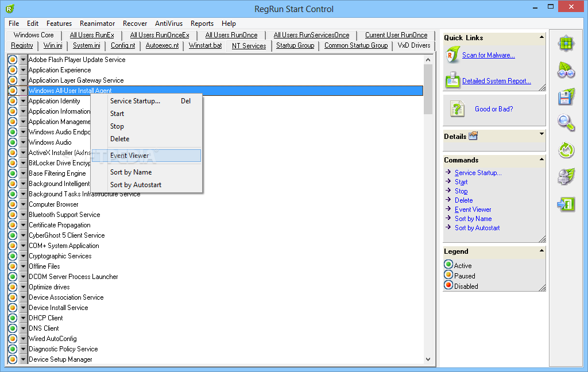
Task: Click the scroll up arrow of service list
Action: point(428,60)
